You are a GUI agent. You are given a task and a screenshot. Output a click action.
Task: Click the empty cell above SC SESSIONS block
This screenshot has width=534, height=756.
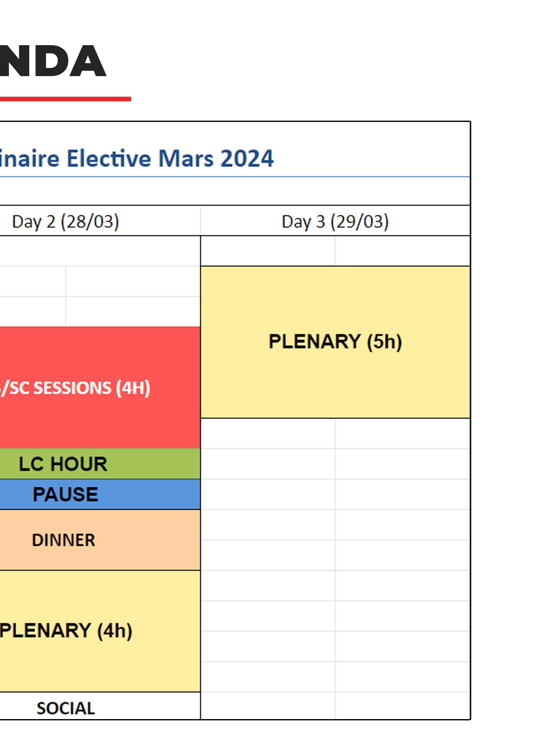(132, 312)
